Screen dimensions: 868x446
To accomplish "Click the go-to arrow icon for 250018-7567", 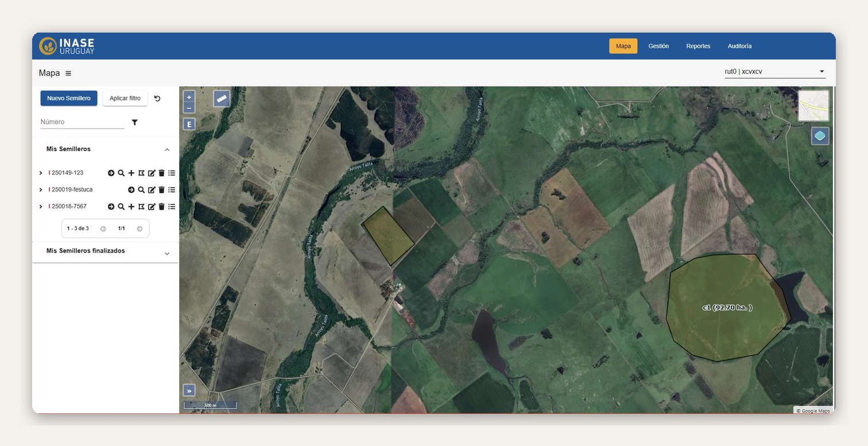I will click(111, 207).
